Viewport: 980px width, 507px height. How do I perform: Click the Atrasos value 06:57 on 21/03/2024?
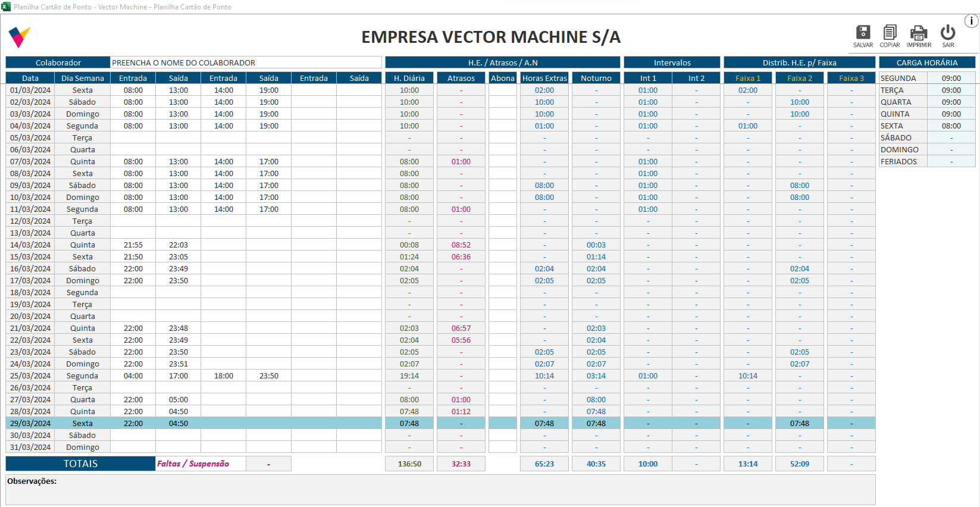[461, 328]
